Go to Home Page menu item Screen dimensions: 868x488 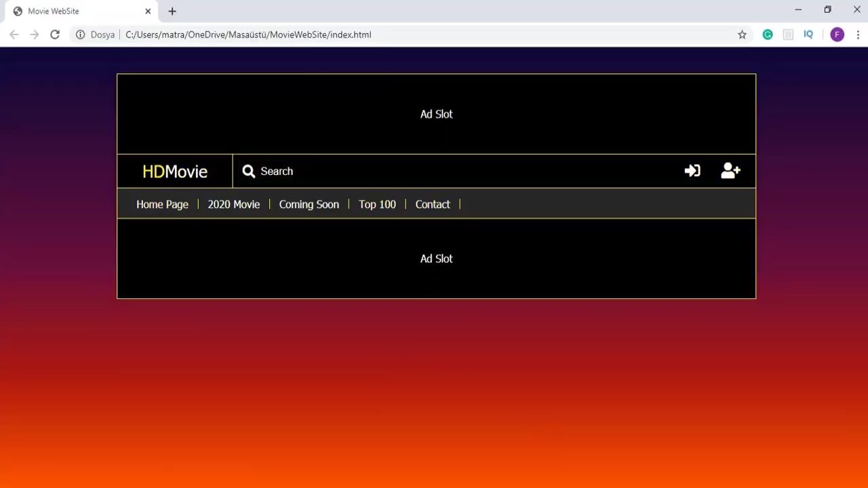tap(162, 204)
